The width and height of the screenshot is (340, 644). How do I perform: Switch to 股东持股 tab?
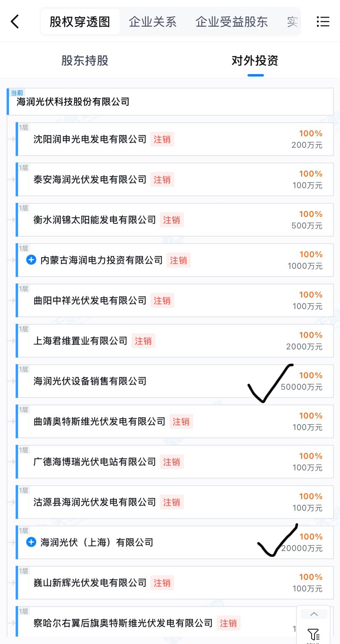[x=85, y=60]
